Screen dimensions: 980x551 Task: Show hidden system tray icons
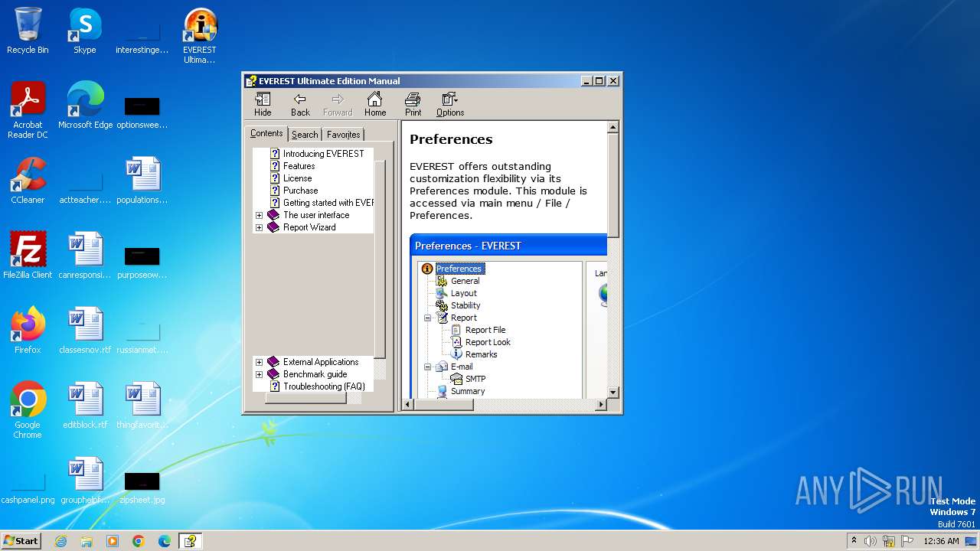click(854, 541)
